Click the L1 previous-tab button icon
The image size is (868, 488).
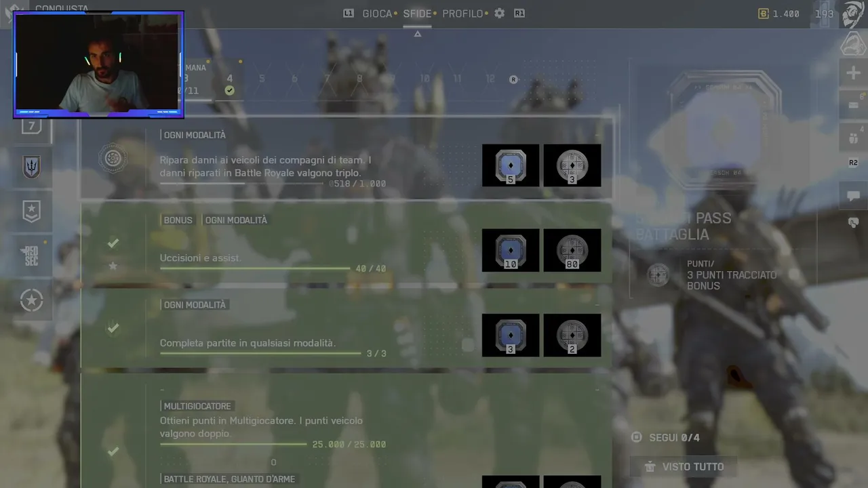click(x=349, y=14)
